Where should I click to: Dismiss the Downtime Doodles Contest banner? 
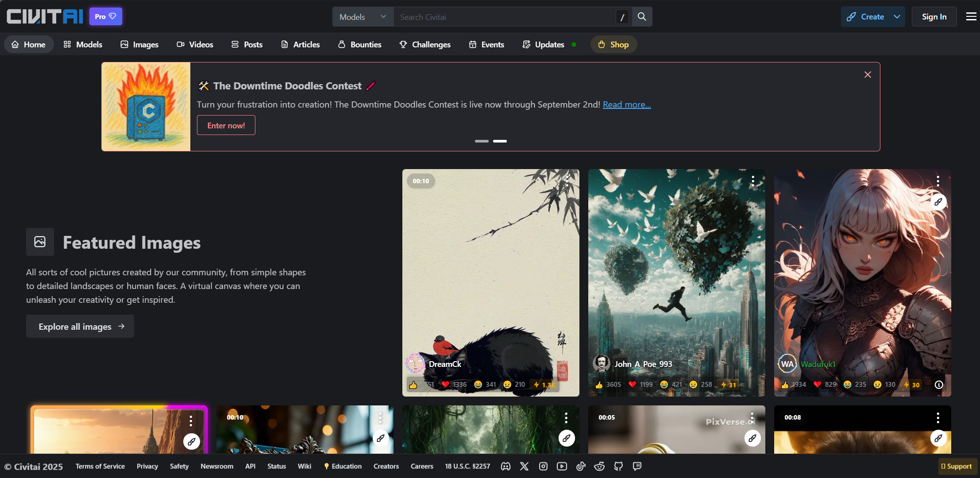[868, 75]
